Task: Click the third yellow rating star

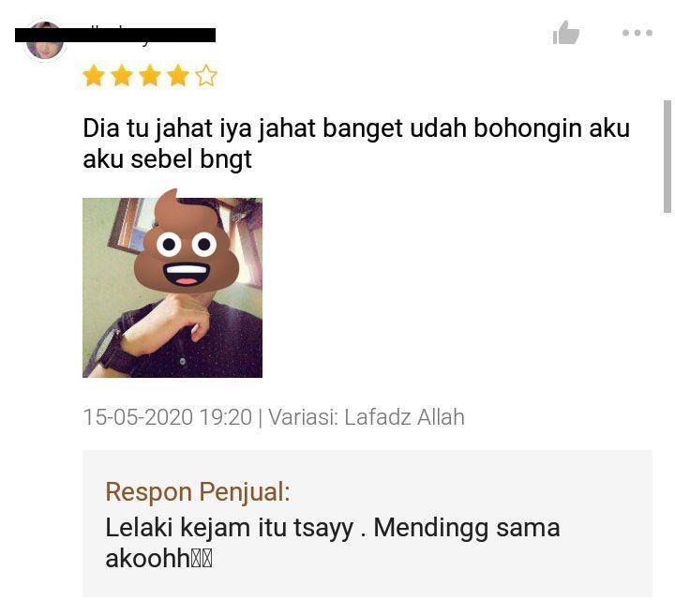Action: (x=150, y=76)
